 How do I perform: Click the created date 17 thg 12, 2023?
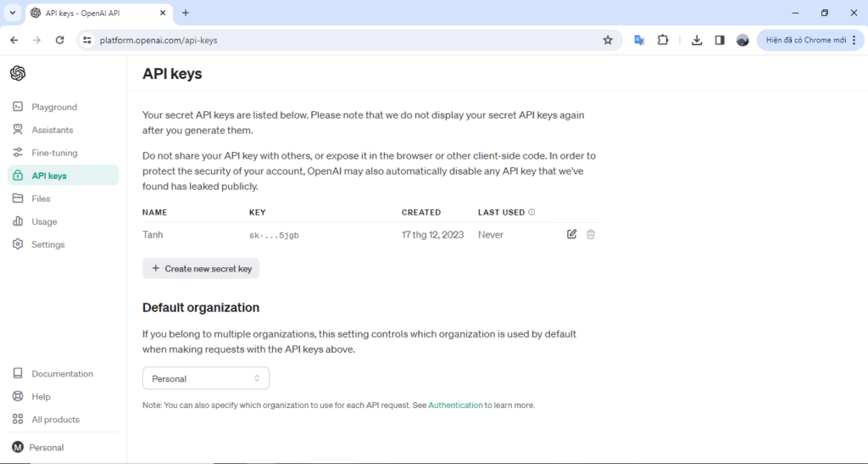point(433,235)
